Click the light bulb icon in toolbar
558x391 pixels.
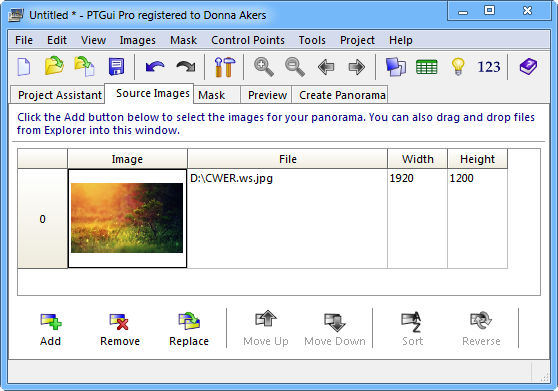pyautogui.click(x=458, y=67)
